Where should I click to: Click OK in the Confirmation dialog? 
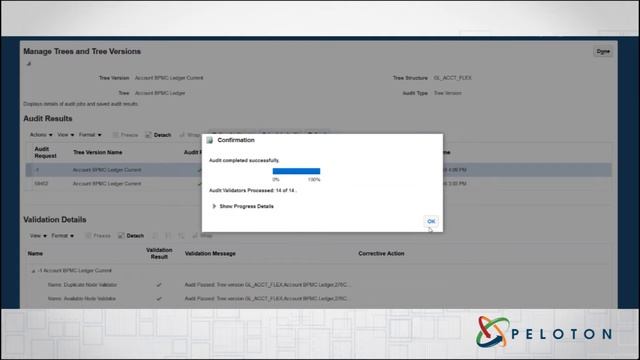[431, 221]
